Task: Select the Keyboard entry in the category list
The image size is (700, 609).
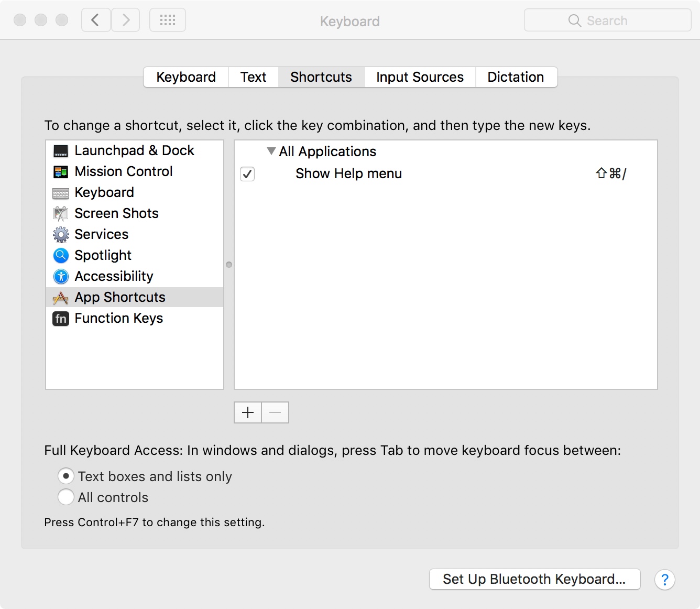Action: [x=135, y=193]
